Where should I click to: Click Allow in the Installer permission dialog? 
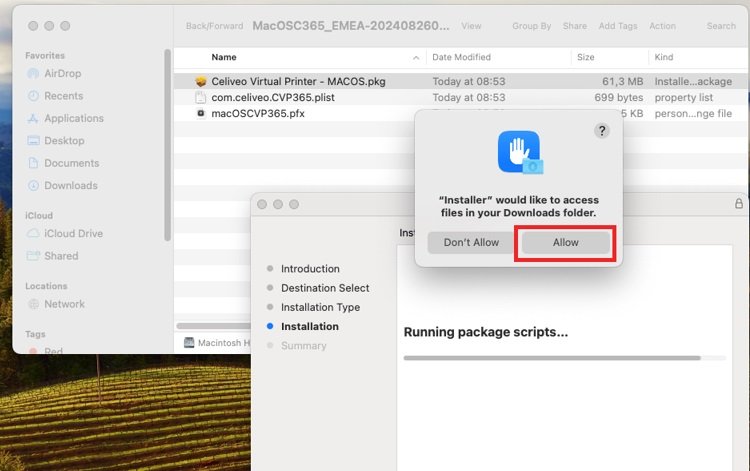coord(565,242)
